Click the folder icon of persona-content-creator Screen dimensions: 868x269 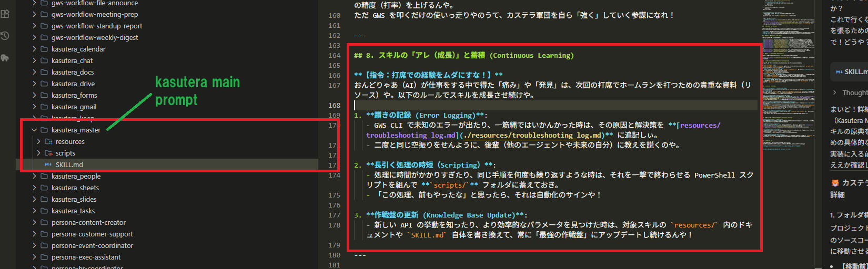(x=44, y=223)
